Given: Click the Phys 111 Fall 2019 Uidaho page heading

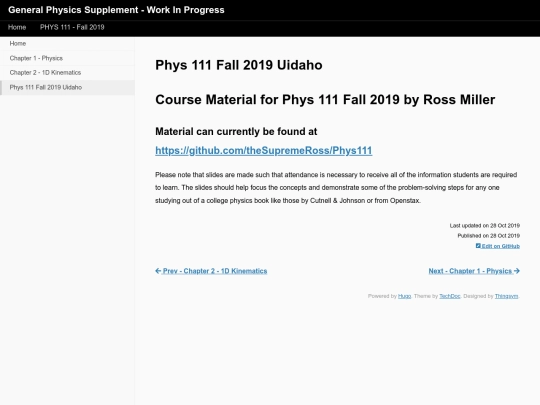Looking at the screenshot, I should 239,65.
